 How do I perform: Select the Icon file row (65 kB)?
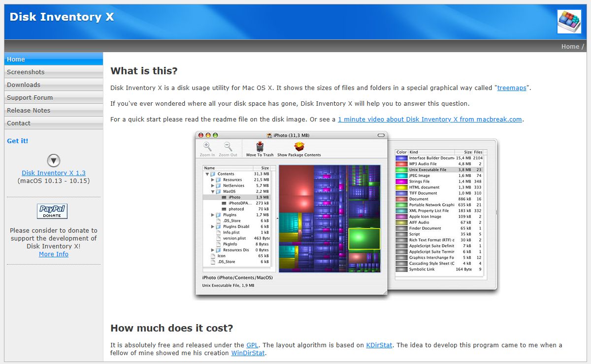[236, 256]
